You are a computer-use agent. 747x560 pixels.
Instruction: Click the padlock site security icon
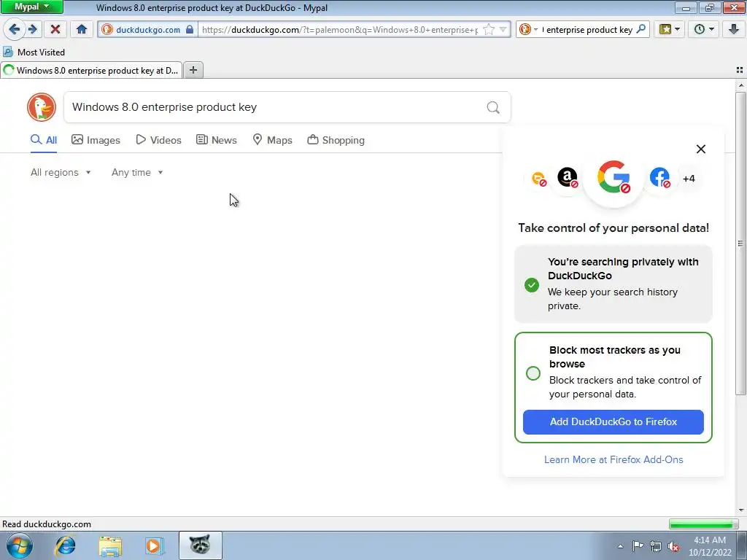(190, 29)
